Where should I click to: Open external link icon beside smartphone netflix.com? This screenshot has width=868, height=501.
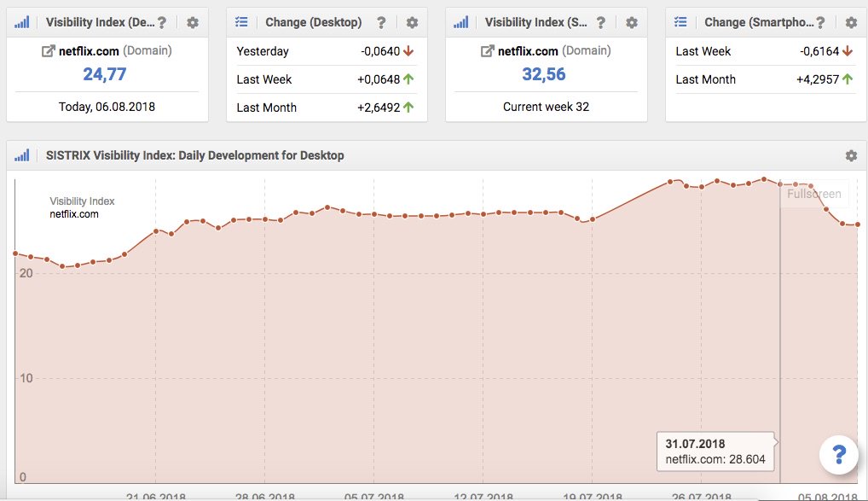click(x=487, y=51)
